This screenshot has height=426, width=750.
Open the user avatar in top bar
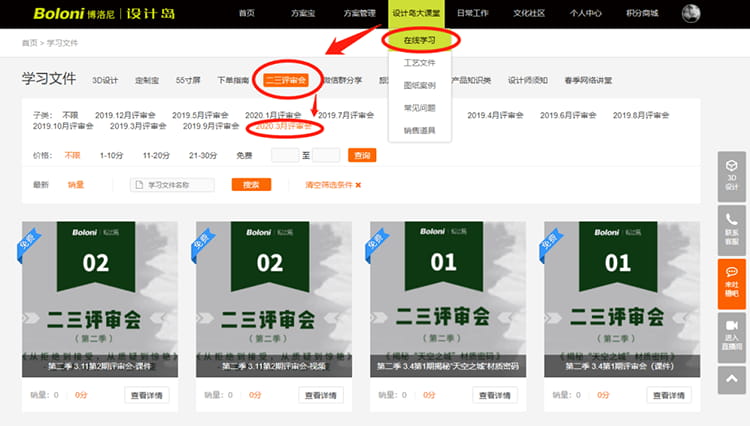tap(691, 13)
